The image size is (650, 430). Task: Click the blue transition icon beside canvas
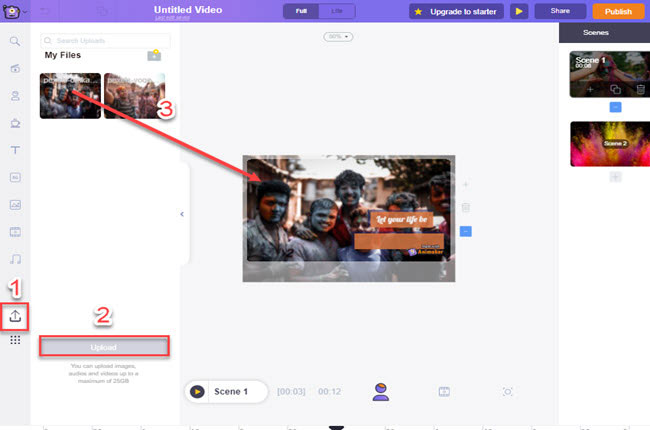click(466, 231)
